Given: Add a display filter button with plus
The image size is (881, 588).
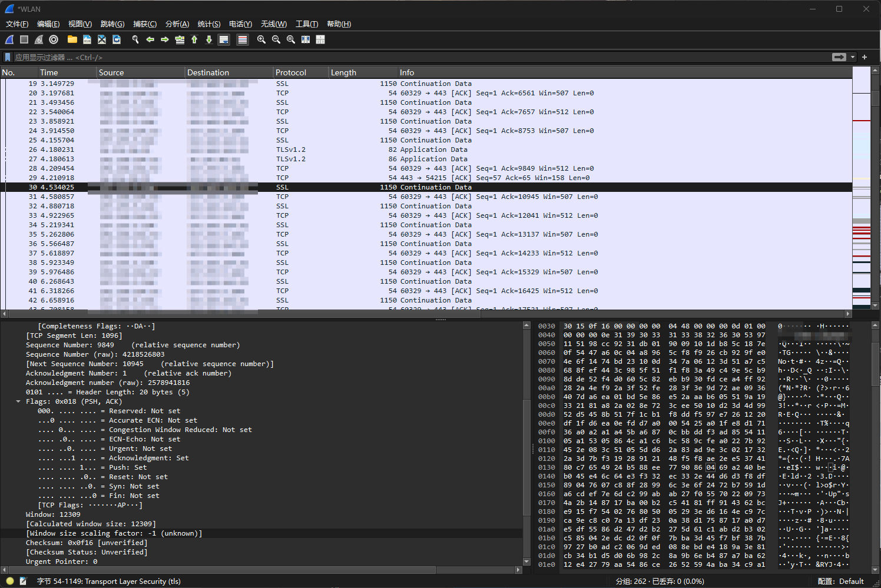Looking at the screenshot, I should pyautogui.click(x=865, y=57).
